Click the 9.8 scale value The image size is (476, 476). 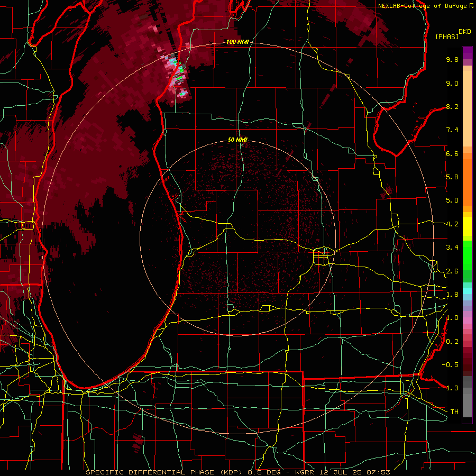click(x=452, y=59)
